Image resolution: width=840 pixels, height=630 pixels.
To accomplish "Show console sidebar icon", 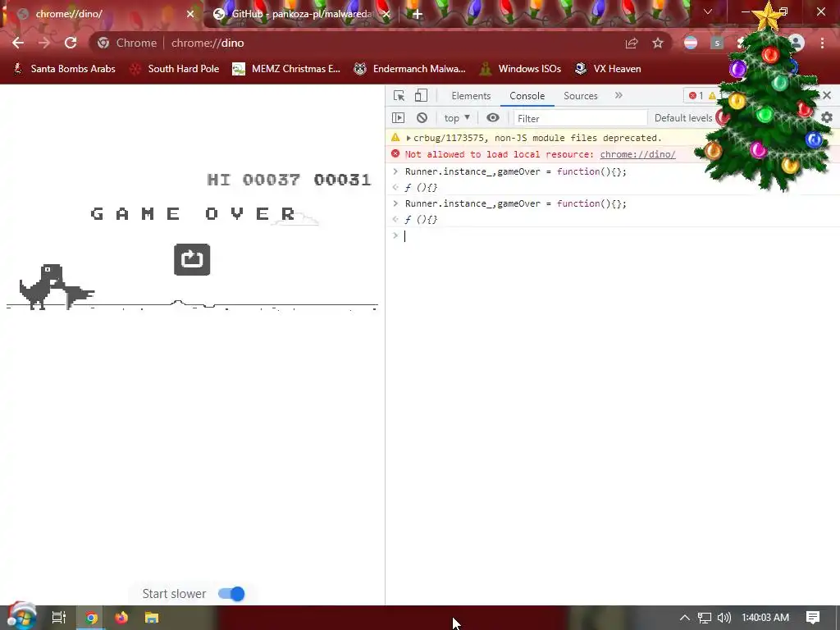I will click(398, 118).
